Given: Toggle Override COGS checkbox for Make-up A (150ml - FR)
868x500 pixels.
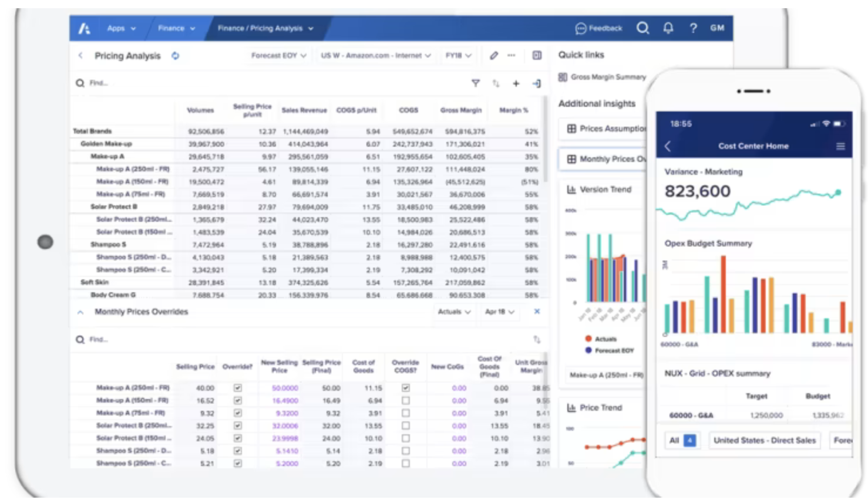Looking at the screenshot, I should pyautogui.click(x=406, y=400).
